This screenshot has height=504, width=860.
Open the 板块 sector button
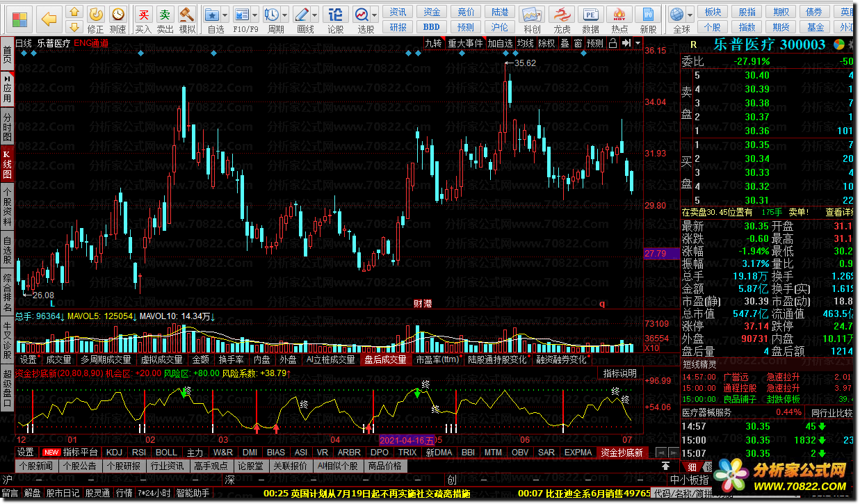(x=713, y=12)
